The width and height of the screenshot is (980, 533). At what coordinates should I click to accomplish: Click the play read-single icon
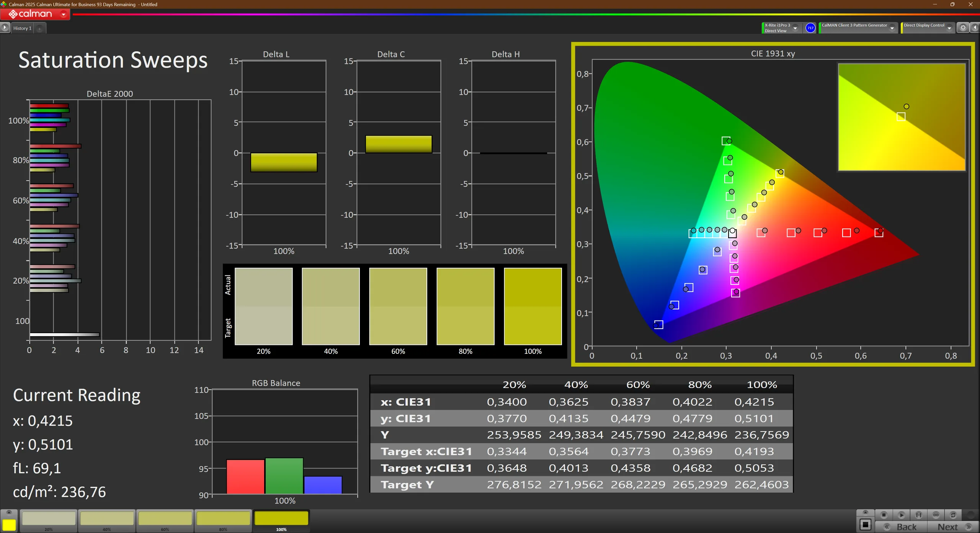[901, 515]
